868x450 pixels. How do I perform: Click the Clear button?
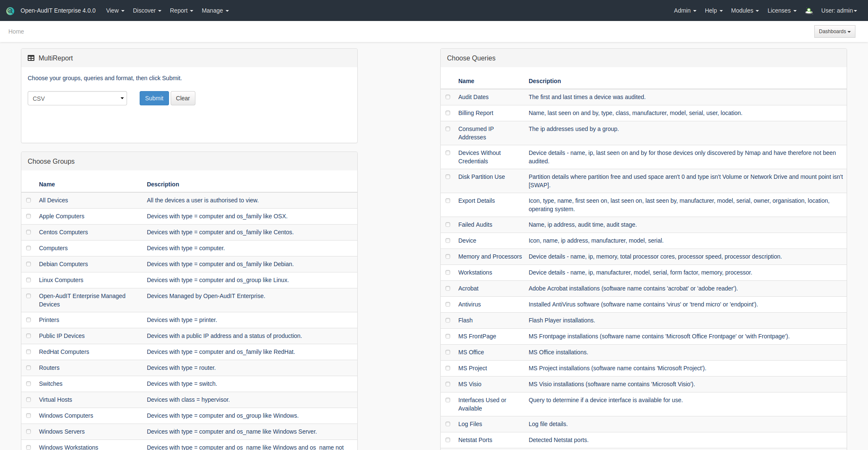[183, 98]
